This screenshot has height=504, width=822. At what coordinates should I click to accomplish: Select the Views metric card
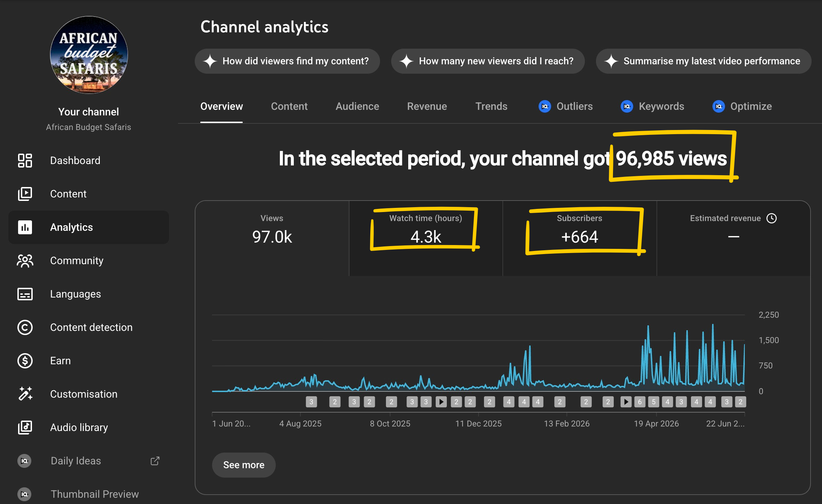tap(272, 238)
